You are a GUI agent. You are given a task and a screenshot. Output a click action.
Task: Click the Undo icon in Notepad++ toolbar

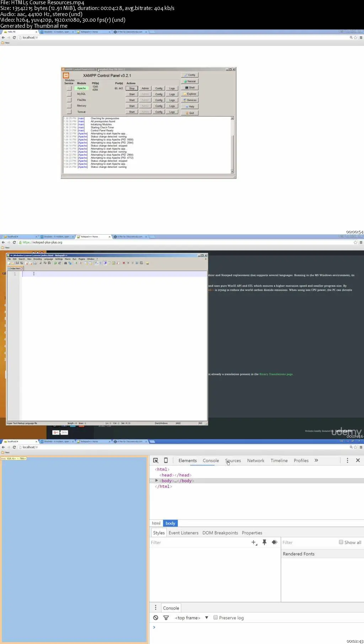click(x=55, y=263)
